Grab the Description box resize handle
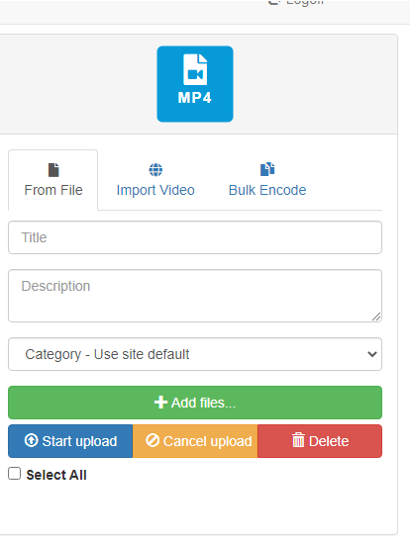 click(376, 316)
